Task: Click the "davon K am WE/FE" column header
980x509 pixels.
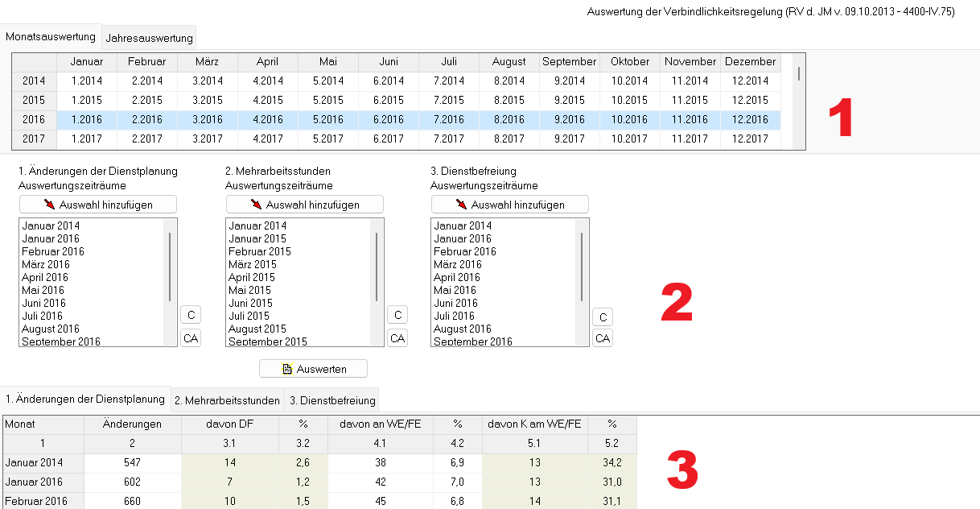Action: tap(534, 424)
